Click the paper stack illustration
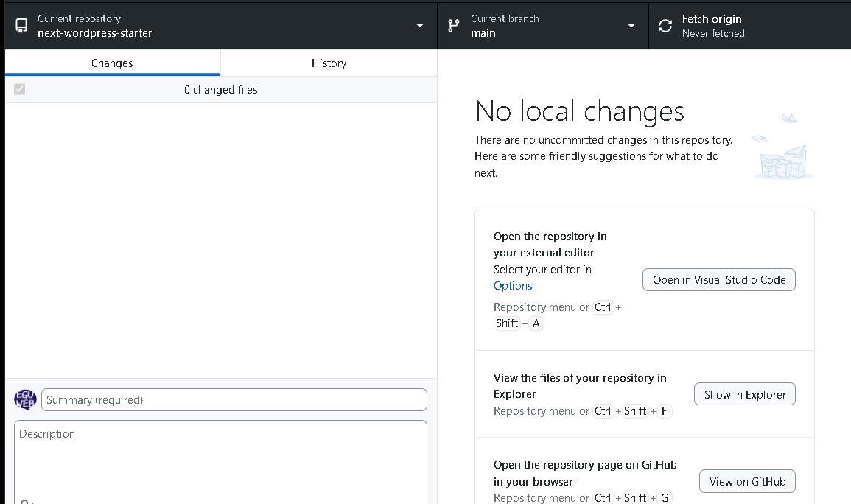The width and height of the screenshot is (851, 504). pos(783,156)
